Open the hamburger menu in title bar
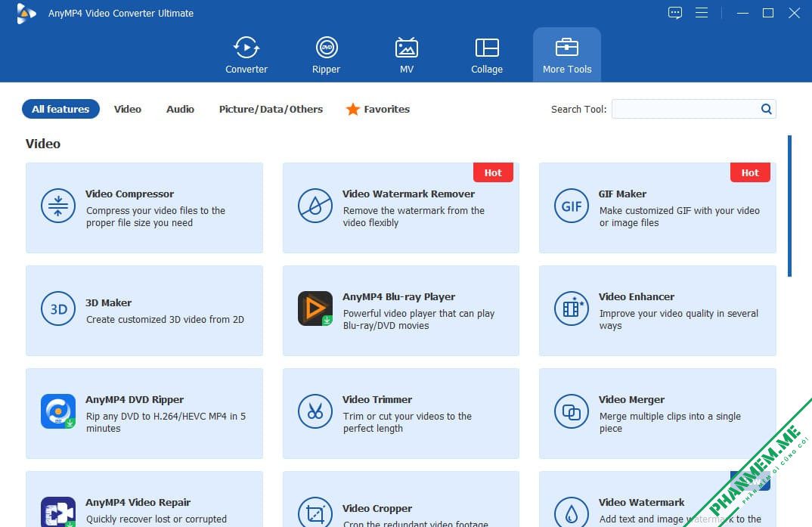812x527 pixels. coord(702,13)
